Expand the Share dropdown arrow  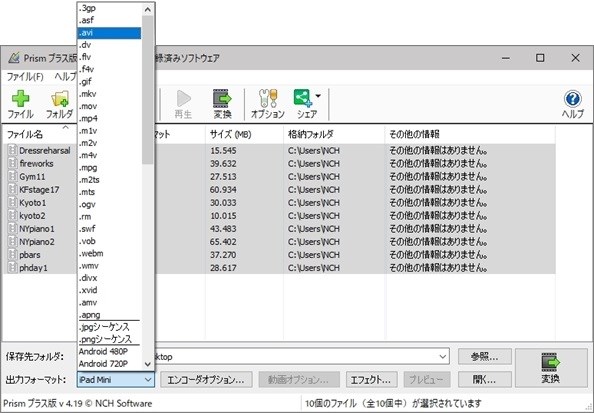[x=318, y=96]
